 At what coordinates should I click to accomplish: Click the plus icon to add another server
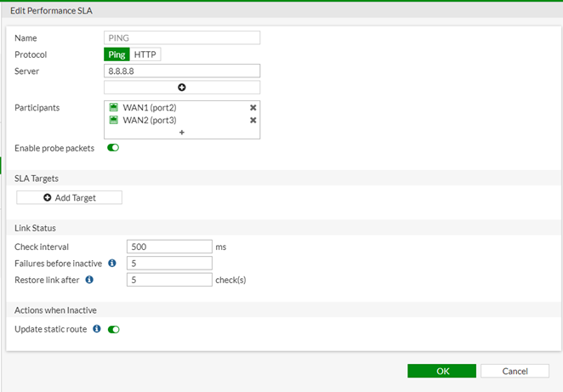pyautogui.click(x=181, y=88)
